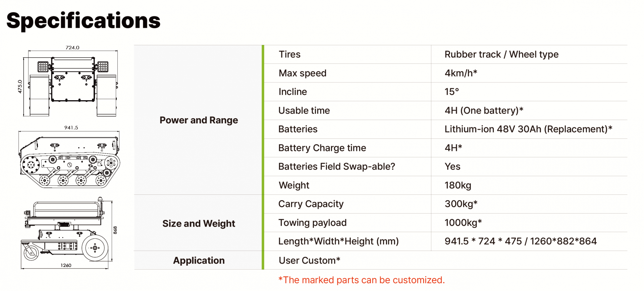644x291 pixels.
Task: Click the Tires row label
Action: pyautogui.click(x=289, y=54)
